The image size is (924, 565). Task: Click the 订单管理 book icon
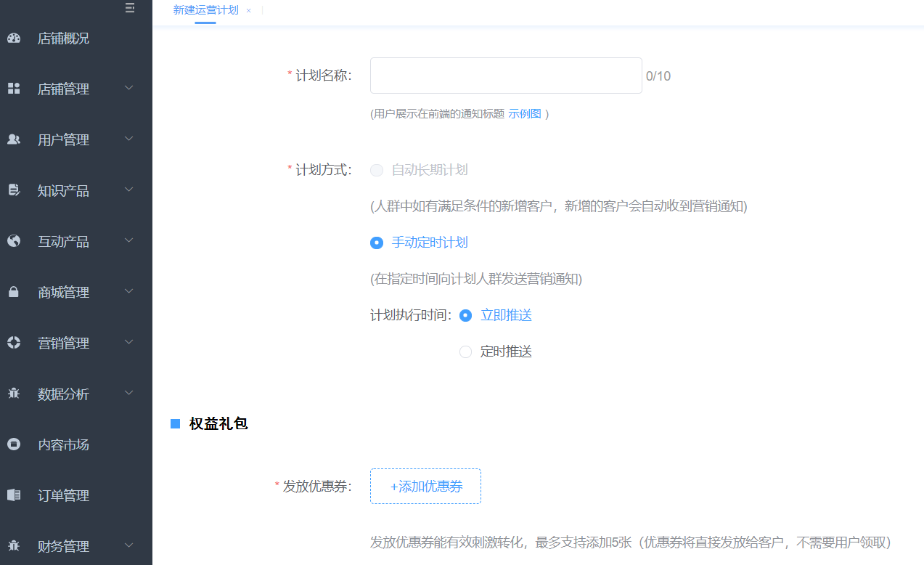(x=14, y=495)
